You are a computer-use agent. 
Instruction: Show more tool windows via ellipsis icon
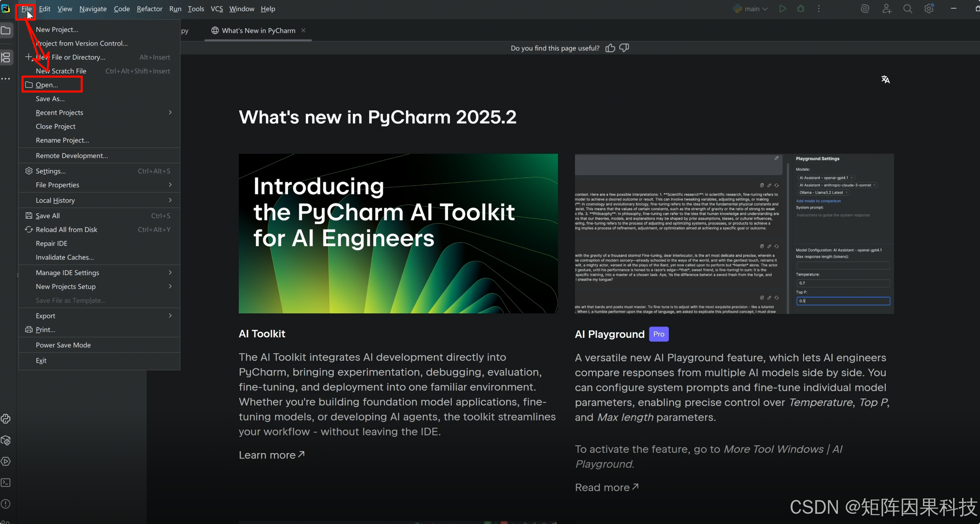click(x=6, y=78)
